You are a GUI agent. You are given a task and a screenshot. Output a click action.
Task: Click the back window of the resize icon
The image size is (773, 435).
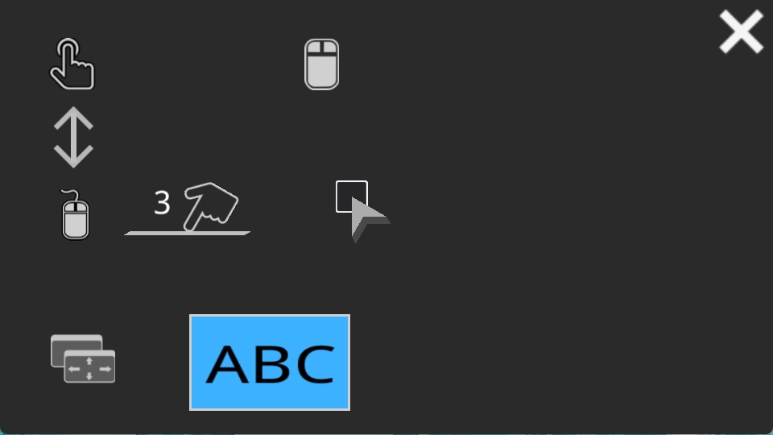point(76,343)
